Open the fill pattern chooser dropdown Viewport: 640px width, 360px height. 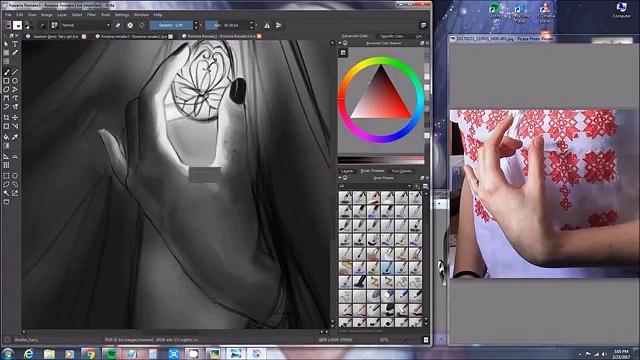pyautogui.click(x=18, y=25)
